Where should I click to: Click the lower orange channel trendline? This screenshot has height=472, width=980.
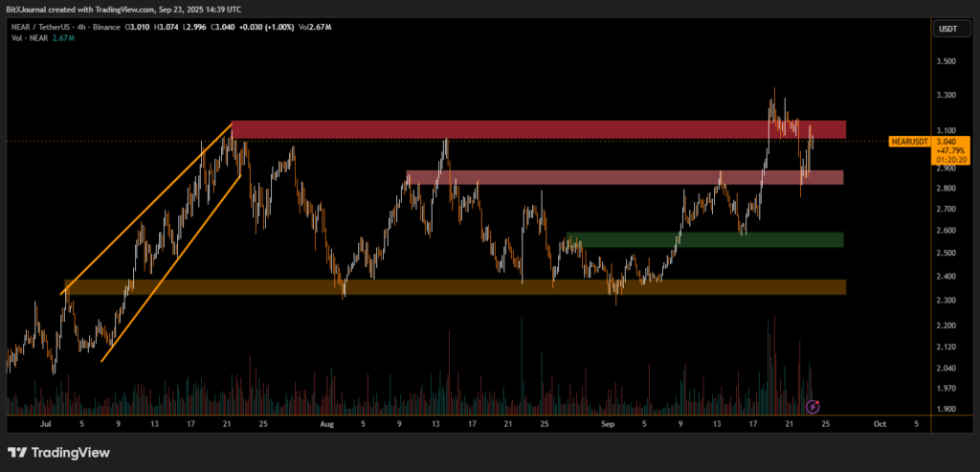tap(170, 268)
